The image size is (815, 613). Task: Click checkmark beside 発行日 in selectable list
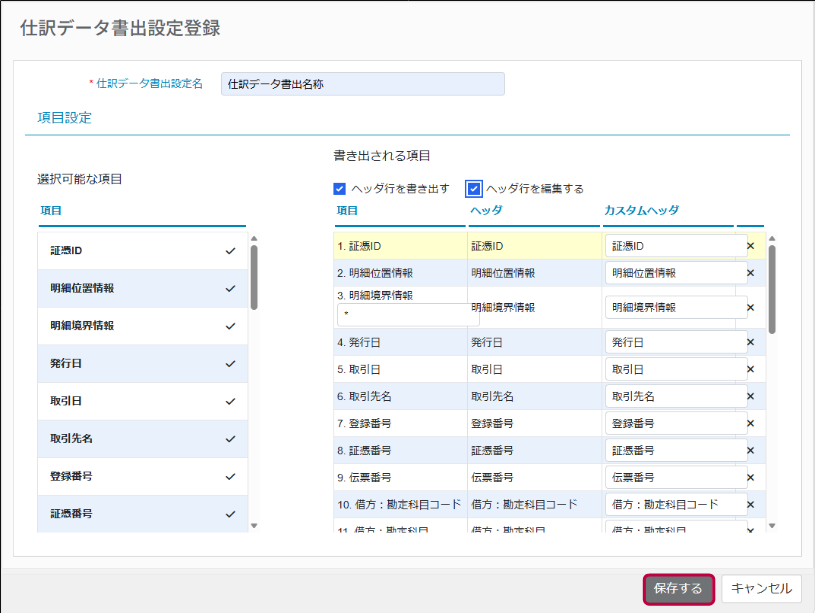point(230,364)
